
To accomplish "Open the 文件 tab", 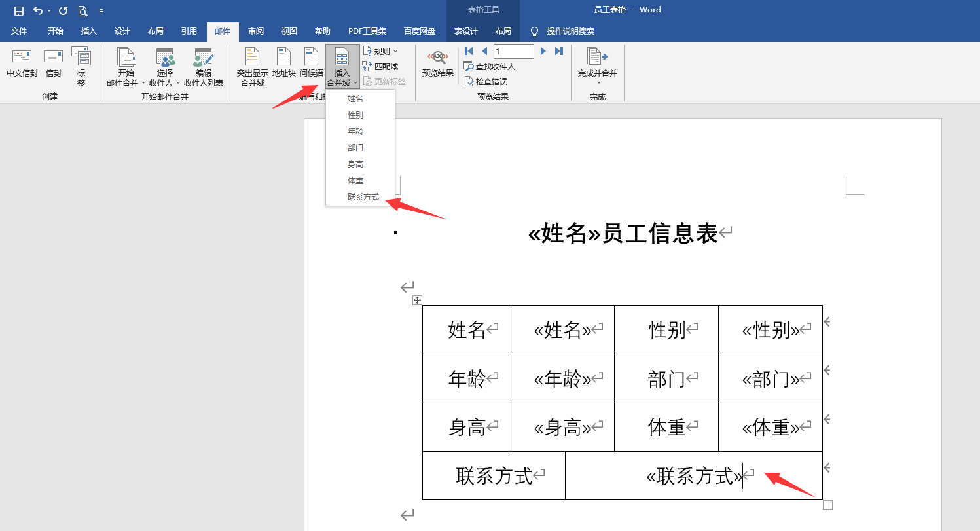I will 19,31.
